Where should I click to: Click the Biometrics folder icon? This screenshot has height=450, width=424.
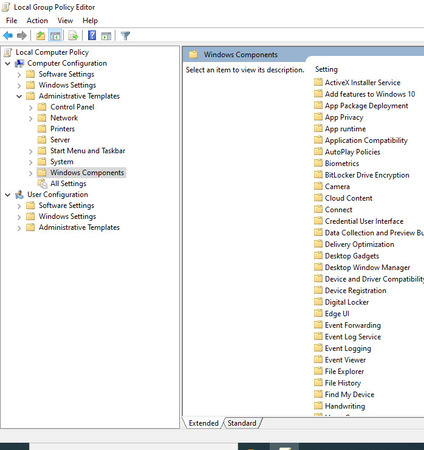point(318,163)
